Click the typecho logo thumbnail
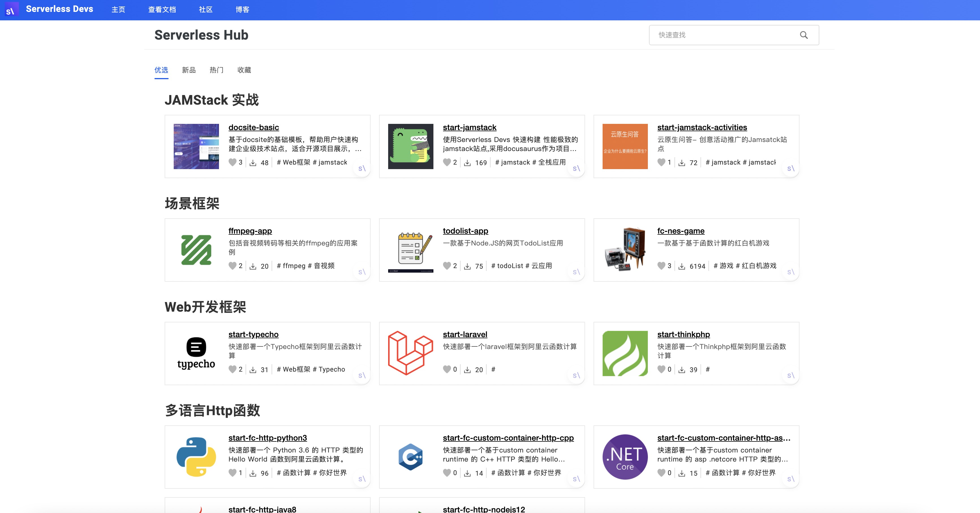The width and height of the screenshot is (980, 513). point(196,353)
